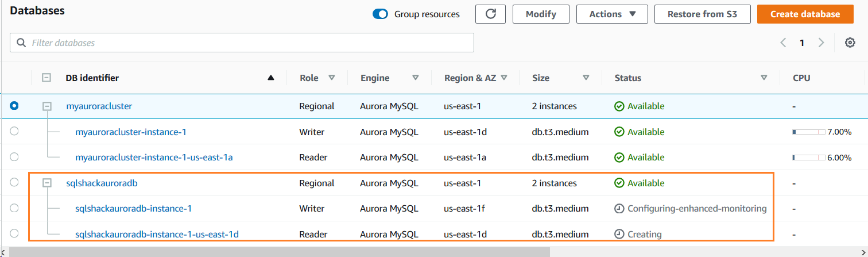Click the Restore from S3 button
The image size is (868, 257).
(702, 14)
